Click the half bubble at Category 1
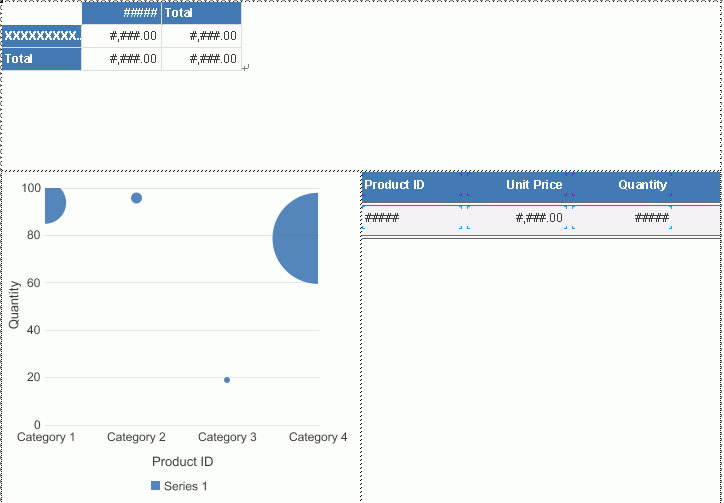The height and width of the screenshot is (503, 724). tap(54, 204)
